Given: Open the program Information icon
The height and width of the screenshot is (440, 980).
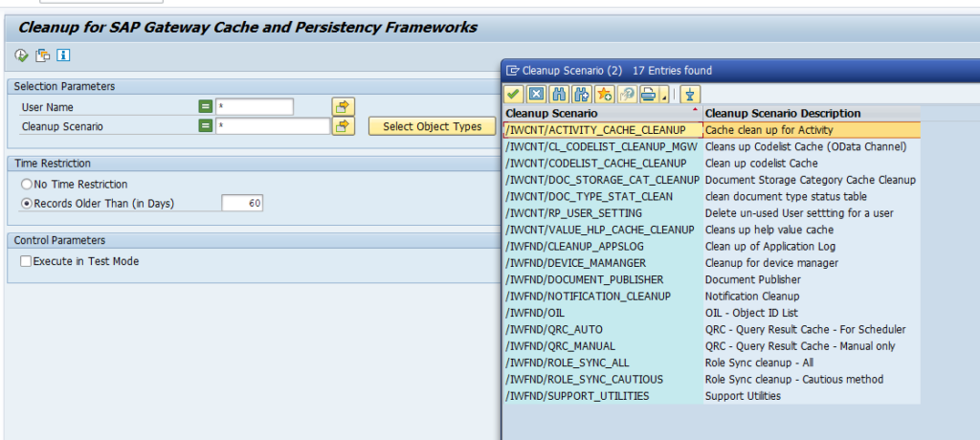Looking at the screenshot, I should 63,55.
